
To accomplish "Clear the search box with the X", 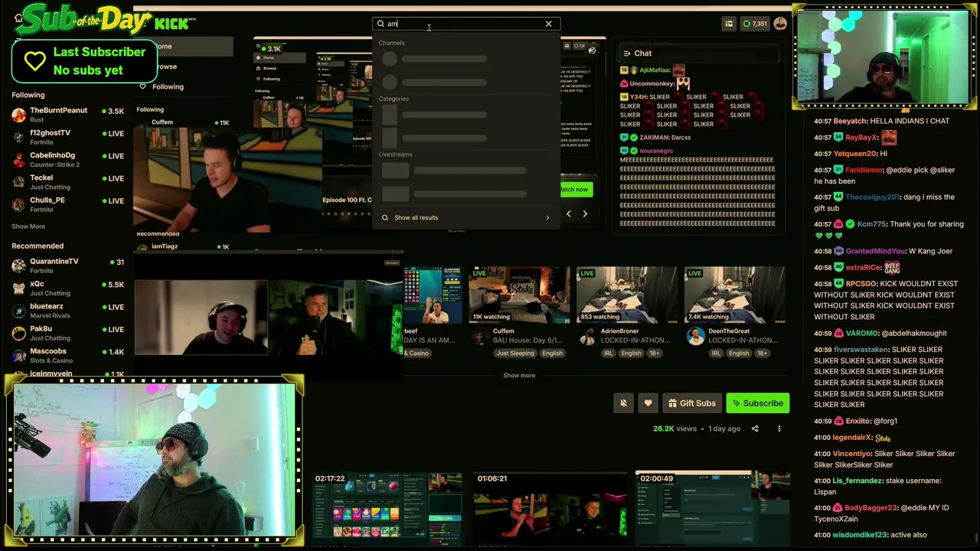I will (x=548, y=24).
